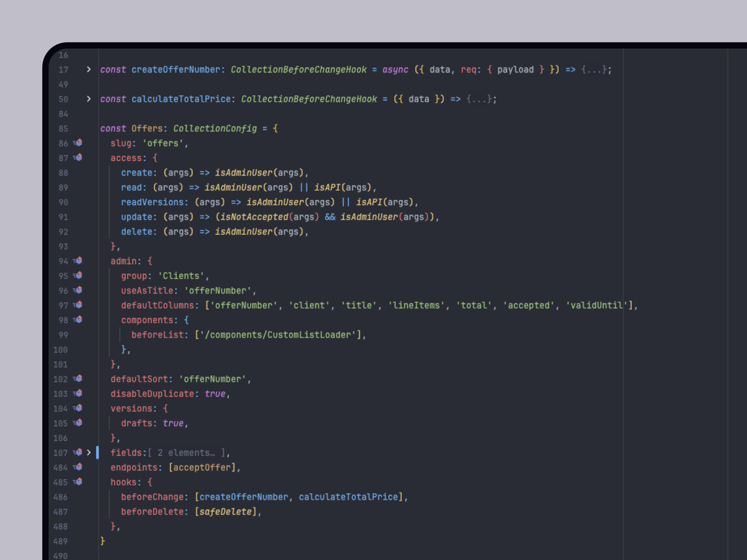
Task: Click 'isAdminUser' on the create line
Action: point(244,173)
